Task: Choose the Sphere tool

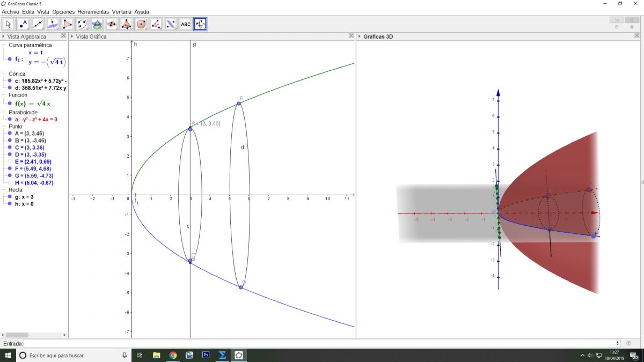Action: 141,24
